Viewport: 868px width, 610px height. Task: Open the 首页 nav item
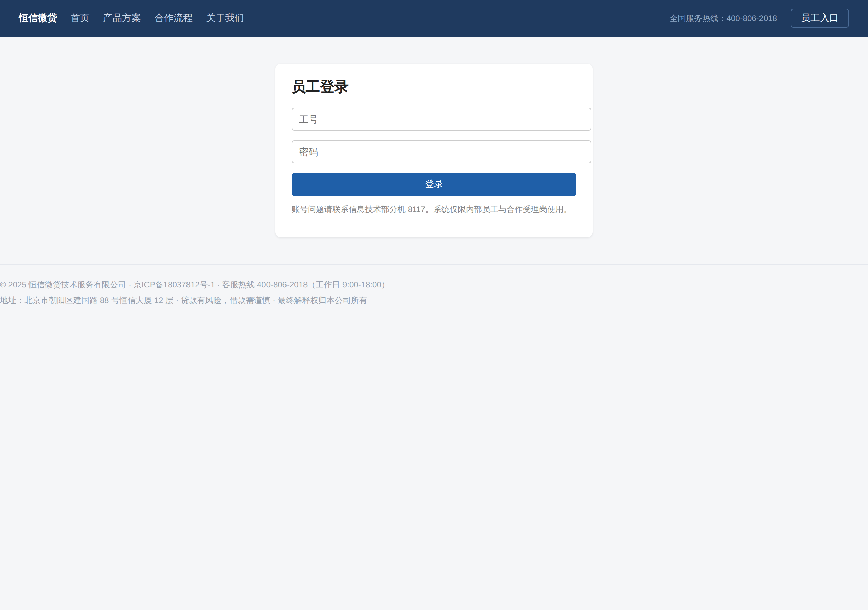click(80, 18)
